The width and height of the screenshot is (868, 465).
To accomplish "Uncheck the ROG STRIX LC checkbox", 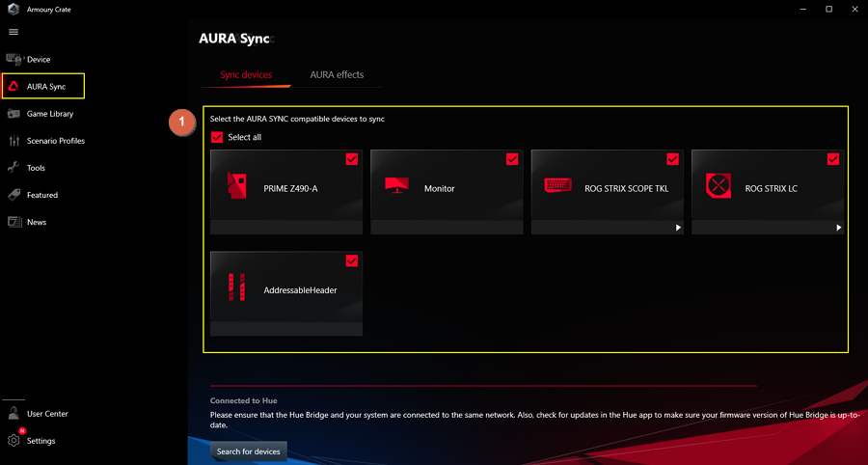I will 833,159.
